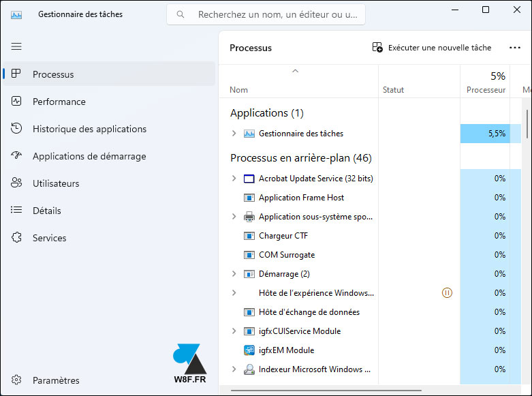
Task: Click the Hôte d'échange de données icon
Action: click(x=249, y=311)
